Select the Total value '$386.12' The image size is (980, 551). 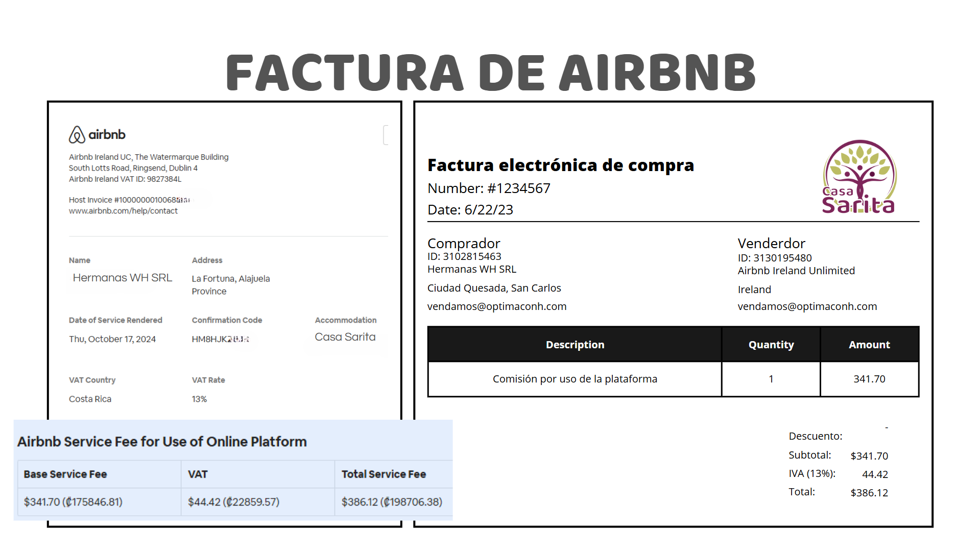click(x=869, y=493)
